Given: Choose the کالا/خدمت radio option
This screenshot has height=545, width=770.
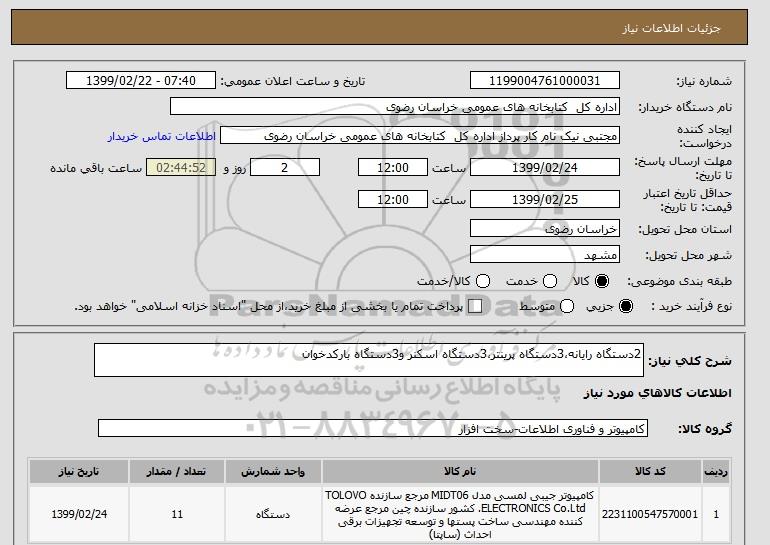Looking at the screenshot, I should (484, 283).
